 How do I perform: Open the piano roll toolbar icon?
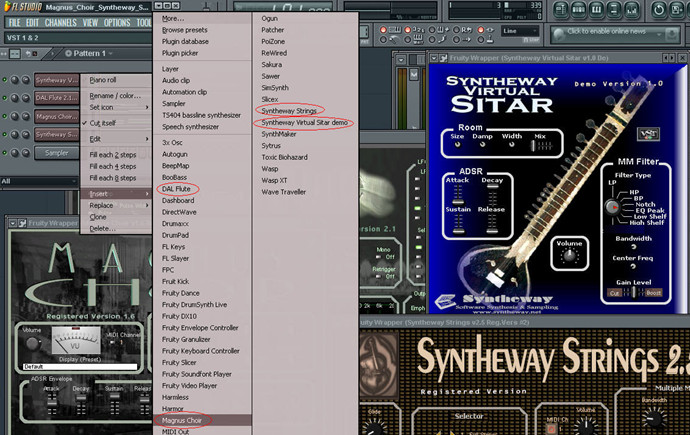tap(596, 10)
